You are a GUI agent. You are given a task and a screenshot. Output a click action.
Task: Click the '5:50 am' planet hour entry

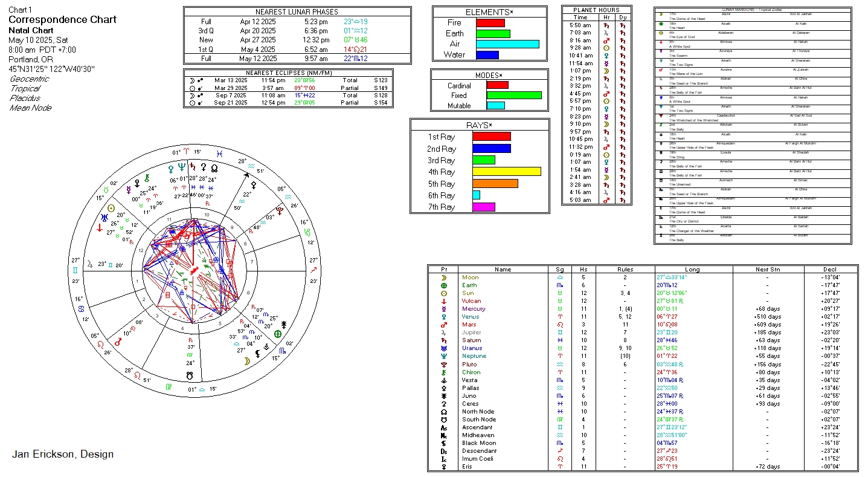tap(580, 25)
